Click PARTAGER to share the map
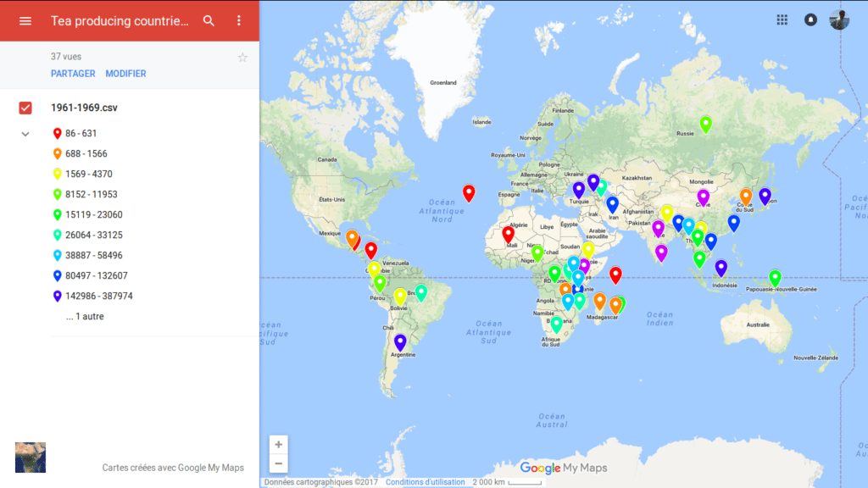This screenshot has width=868, height=488. [73, 74]
